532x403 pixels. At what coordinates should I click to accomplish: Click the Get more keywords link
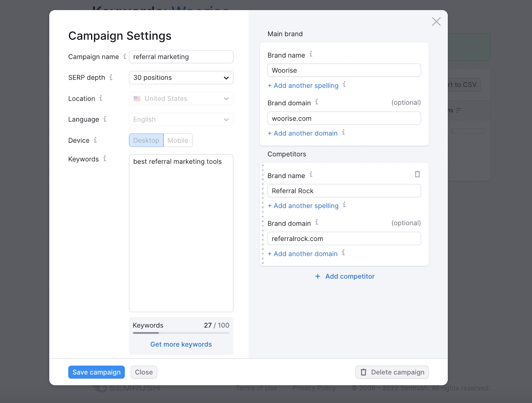coord(181,344)
